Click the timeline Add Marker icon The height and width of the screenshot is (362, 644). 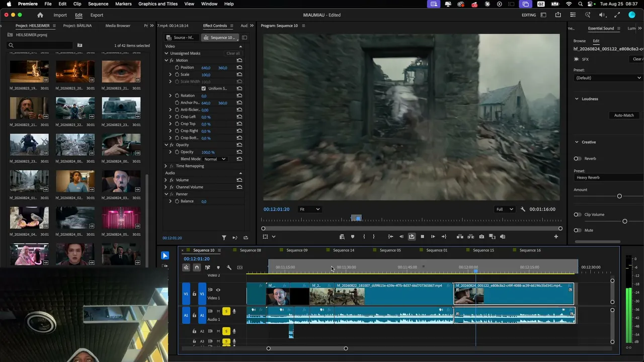(218, 267)
